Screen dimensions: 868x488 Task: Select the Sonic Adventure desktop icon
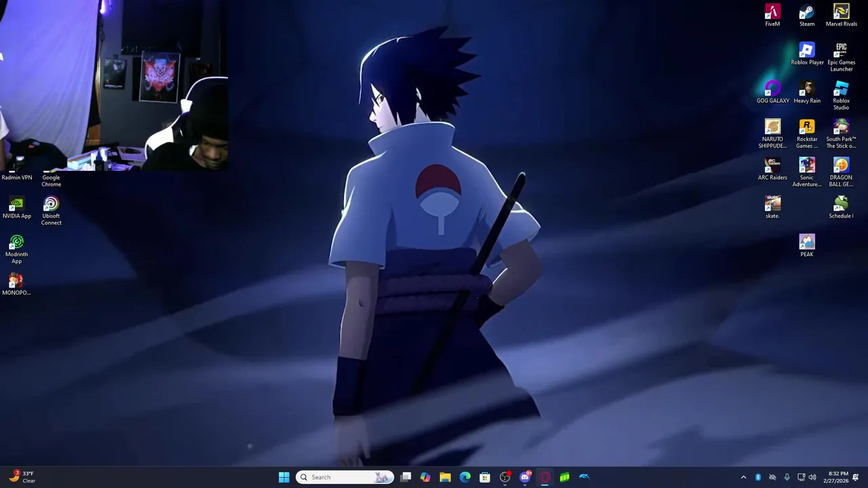806,173
